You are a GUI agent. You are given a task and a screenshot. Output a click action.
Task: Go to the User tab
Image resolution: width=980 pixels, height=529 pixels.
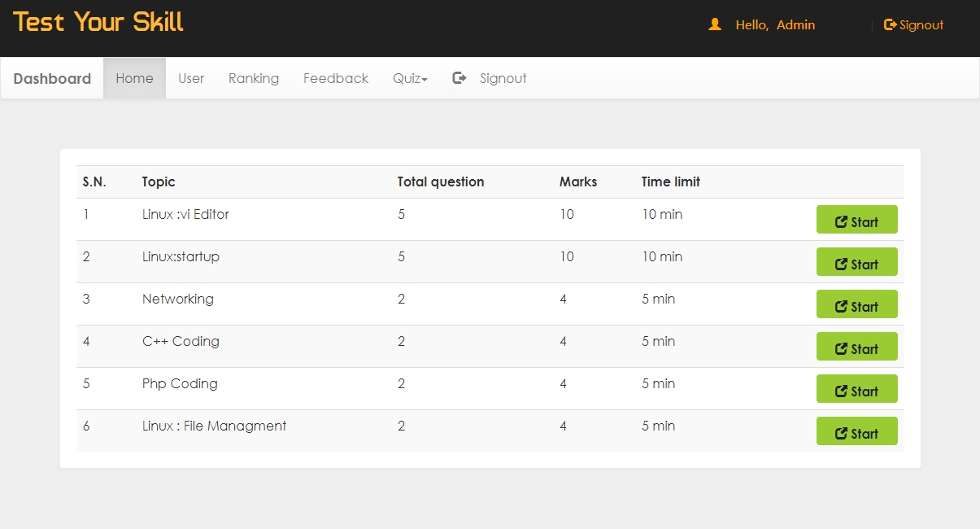[191, 79]
